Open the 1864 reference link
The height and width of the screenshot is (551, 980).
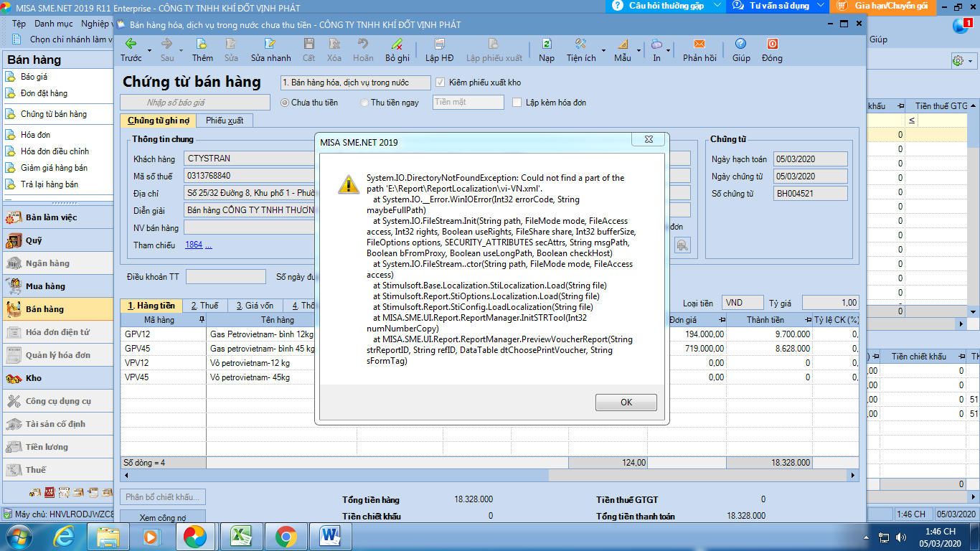coord(194,245)
